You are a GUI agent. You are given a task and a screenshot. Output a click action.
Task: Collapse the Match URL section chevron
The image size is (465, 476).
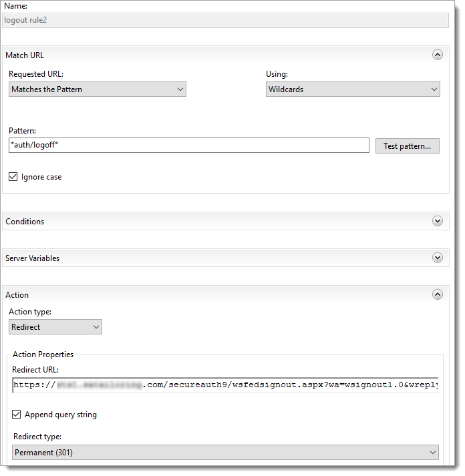click(x=438, y=55)
